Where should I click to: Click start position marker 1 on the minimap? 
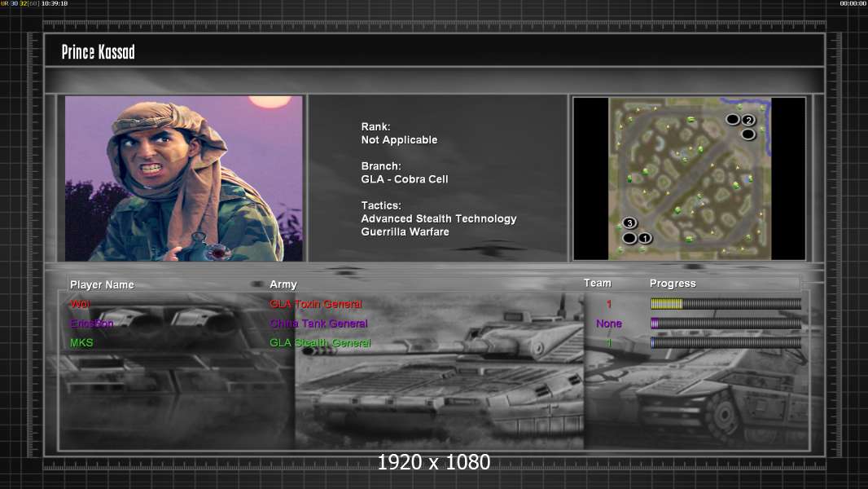[x=645, y=238]
